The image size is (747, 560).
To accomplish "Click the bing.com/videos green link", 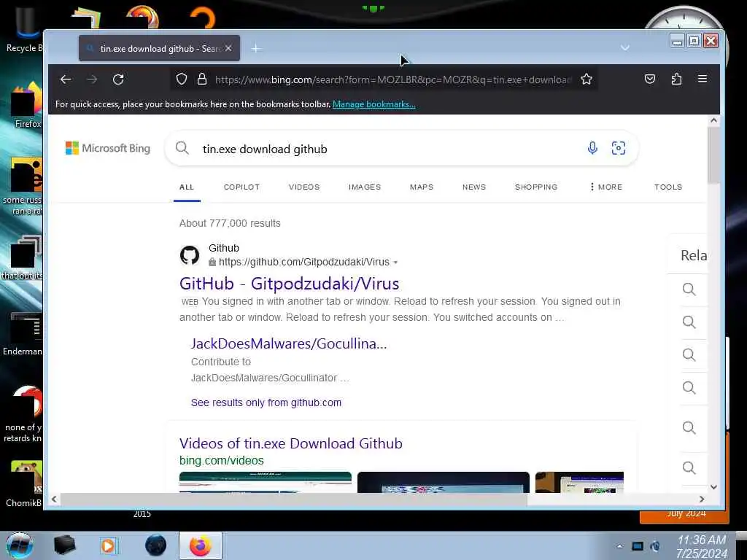I will click(221, 461).
